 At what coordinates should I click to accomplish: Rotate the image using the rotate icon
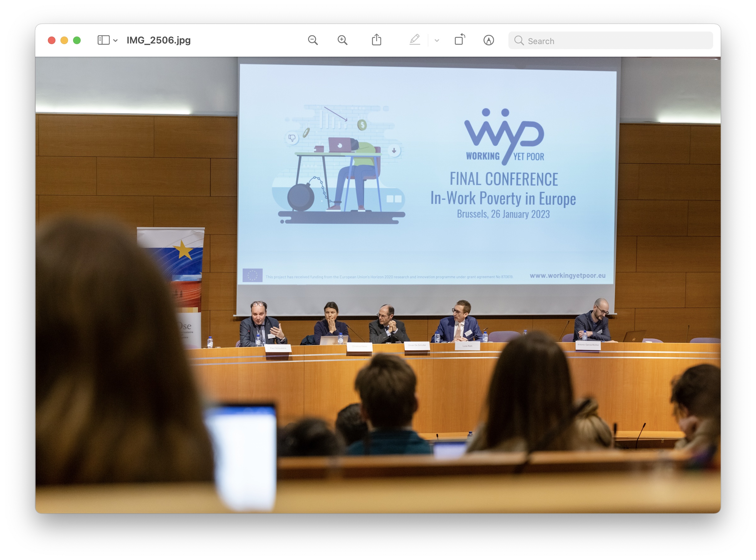click(x=460, y=40)
